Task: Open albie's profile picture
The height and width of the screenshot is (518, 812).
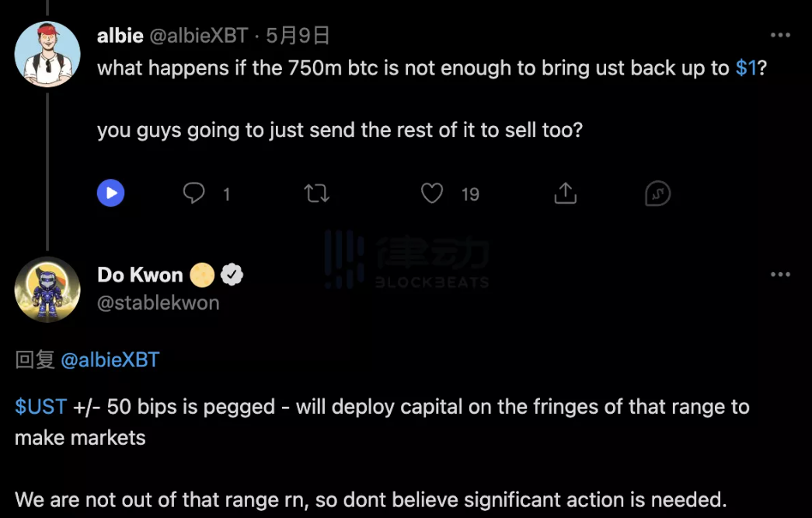Action: (48, 54)
